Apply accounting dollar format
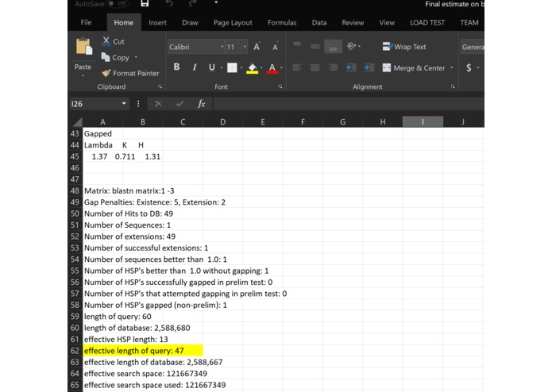This screenshot has width=552, height=392. coord(469,67)
